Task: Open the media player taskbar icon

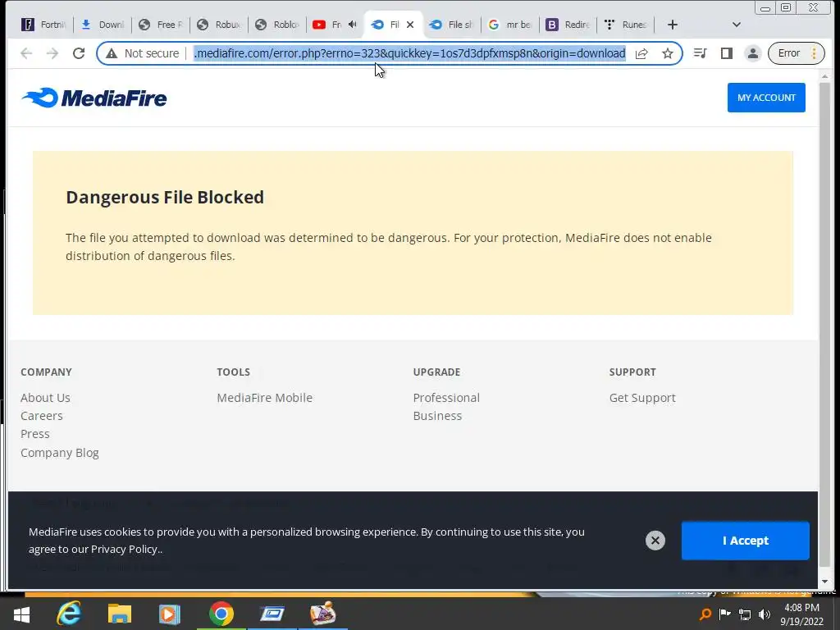Action: point(169,614)
